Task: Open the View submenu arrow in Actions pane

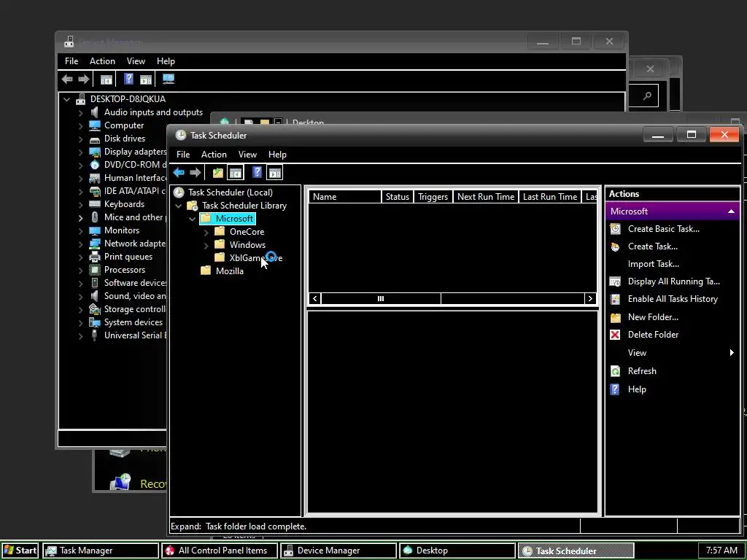Action: (732, 353)
